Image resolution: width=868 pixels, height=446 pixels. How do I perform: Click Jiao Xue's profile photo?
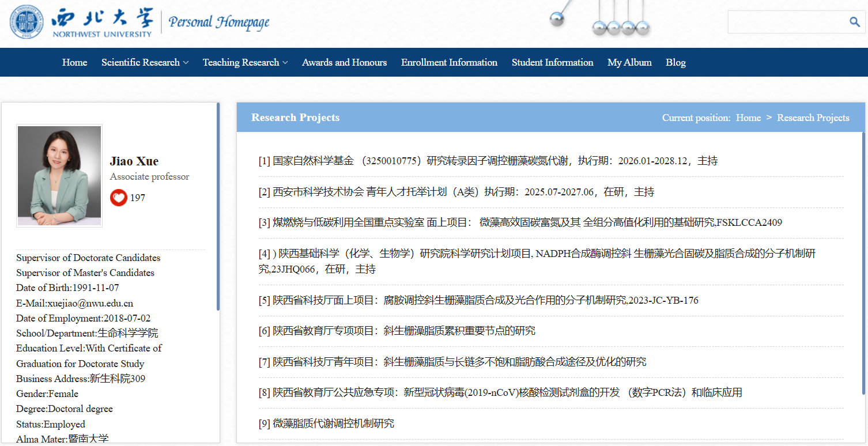59,176
